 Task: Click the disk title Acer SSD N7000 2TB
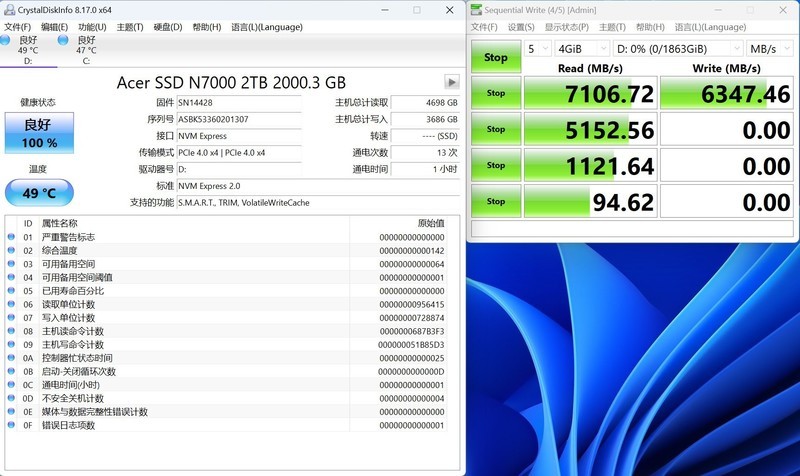click(231, 82)
